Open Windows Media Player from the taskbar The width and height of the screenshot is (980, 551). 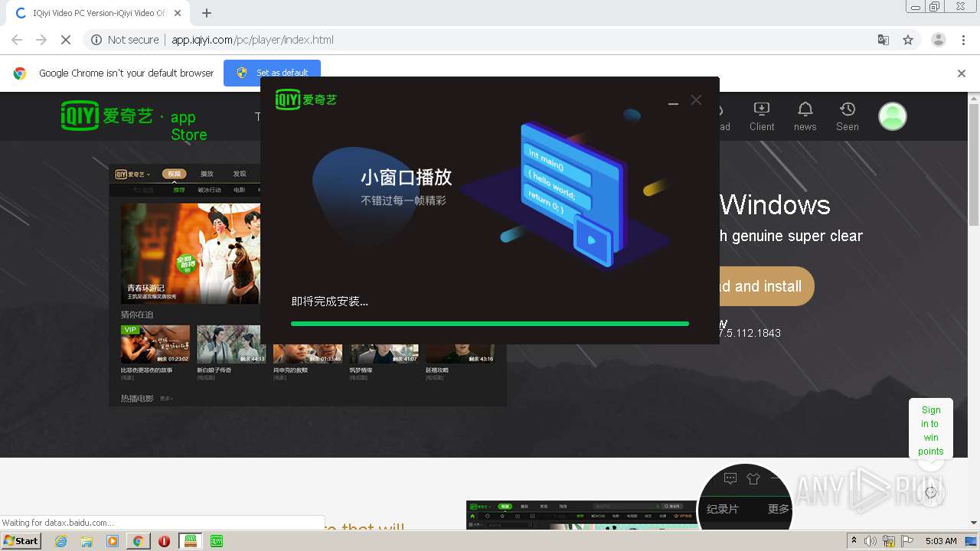point(113,541)
